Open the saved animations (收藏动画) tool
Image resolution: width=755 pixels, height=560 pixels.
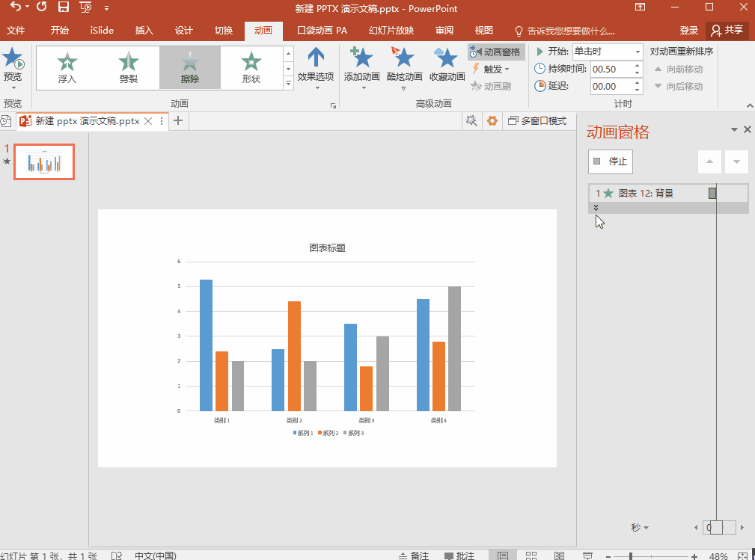pos(447,58)
